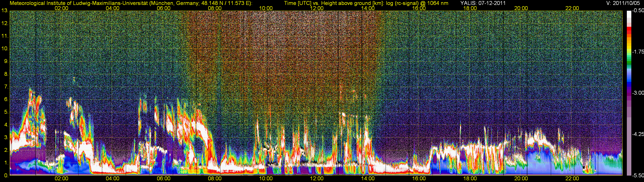The width and height of the screenshot is (644, 182).
Task: Select '02:00' on the bottom time axis
Action: tap(61, 179)
